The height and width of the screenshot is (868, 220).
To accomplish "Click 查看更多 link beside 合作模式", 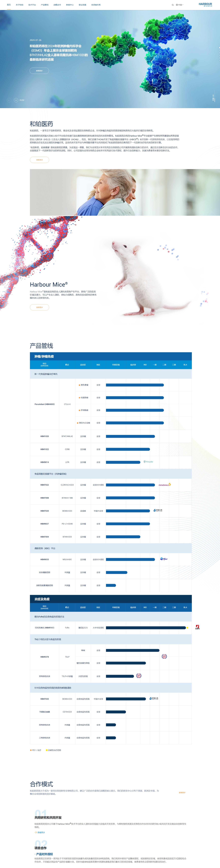I will click(x=182, y=793).
